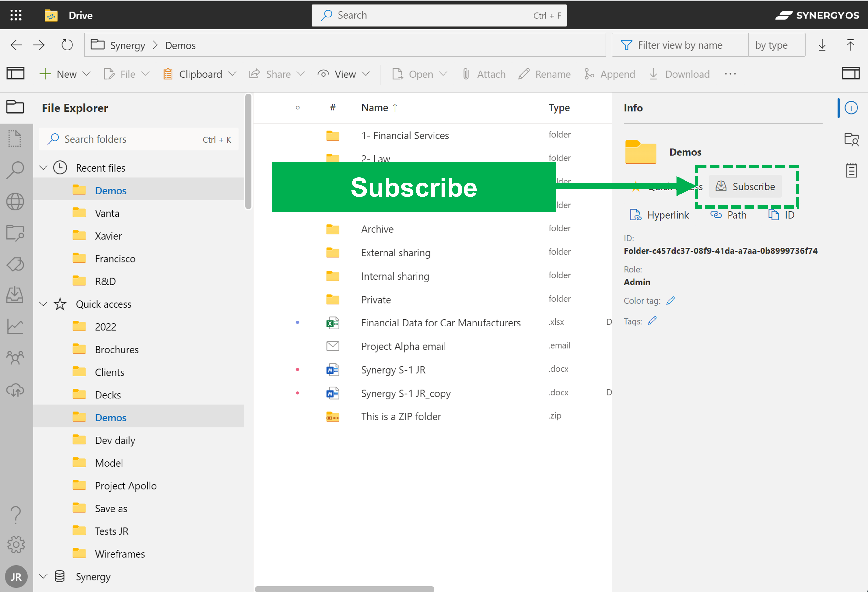868x592 pixels.
Task: Toggle the left navigation pane icon
Action: pyautogui.click(x=16, y=74)
